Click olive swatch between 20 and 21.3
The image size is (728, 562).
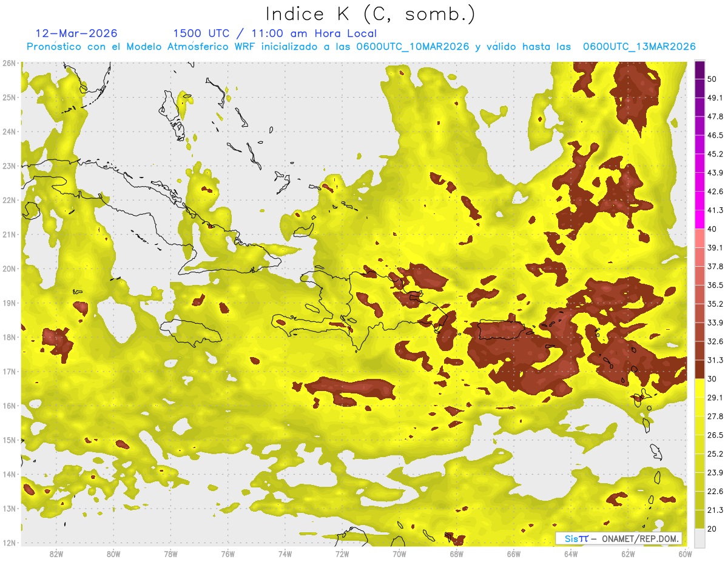(699, 520)
